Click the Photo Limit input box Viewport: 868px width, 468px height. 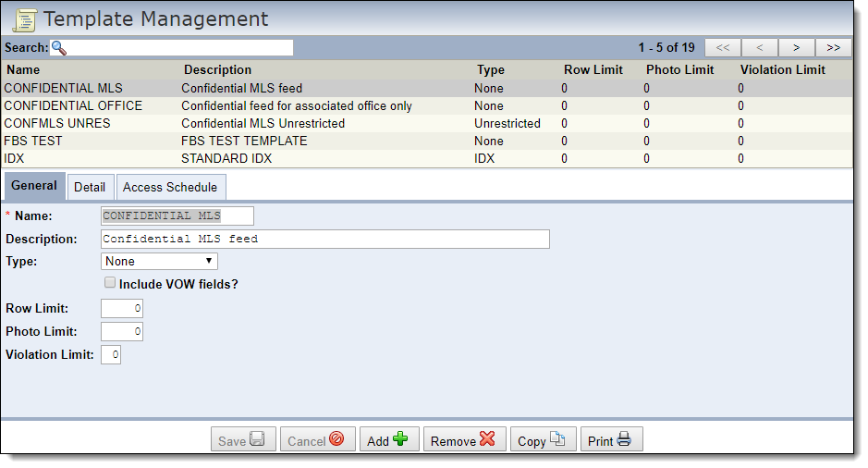pos(122,332)
